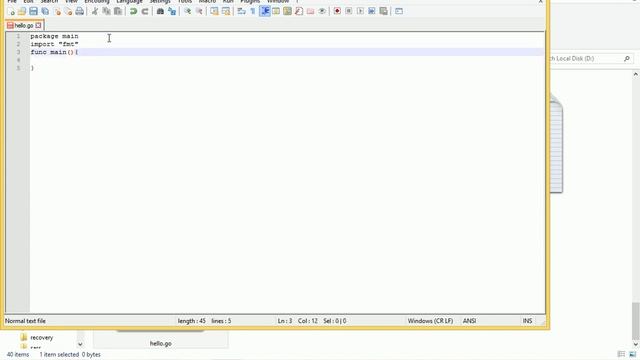Screen dimensions: 640x360
Task: Toggle synchronized vertical scrolling
Action: tap(214, 11)
